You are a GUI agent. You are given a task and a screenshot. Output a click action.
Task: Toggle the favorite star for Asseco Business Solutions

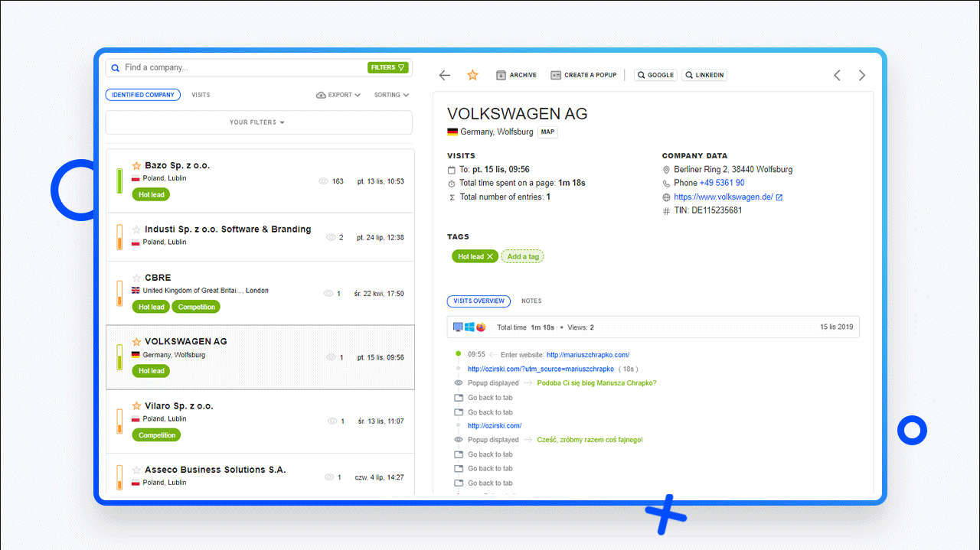[x=136, y=470]
